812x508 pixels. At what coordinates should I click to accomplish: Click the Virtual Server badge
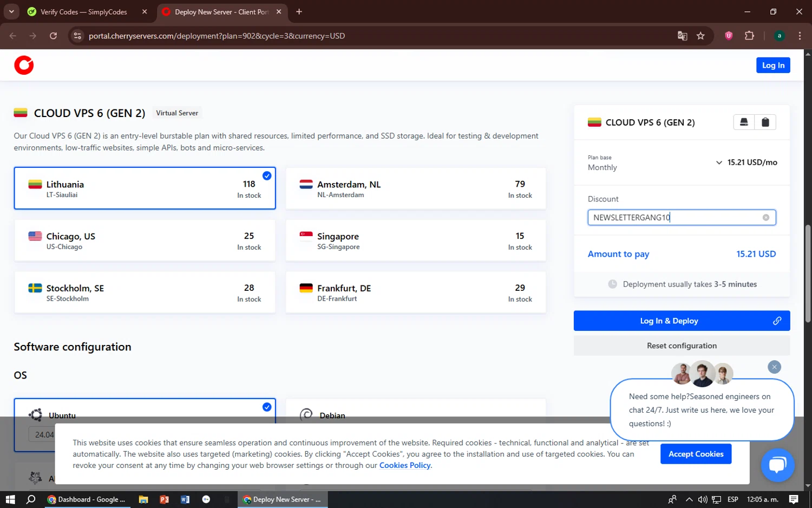click(177, 113)
